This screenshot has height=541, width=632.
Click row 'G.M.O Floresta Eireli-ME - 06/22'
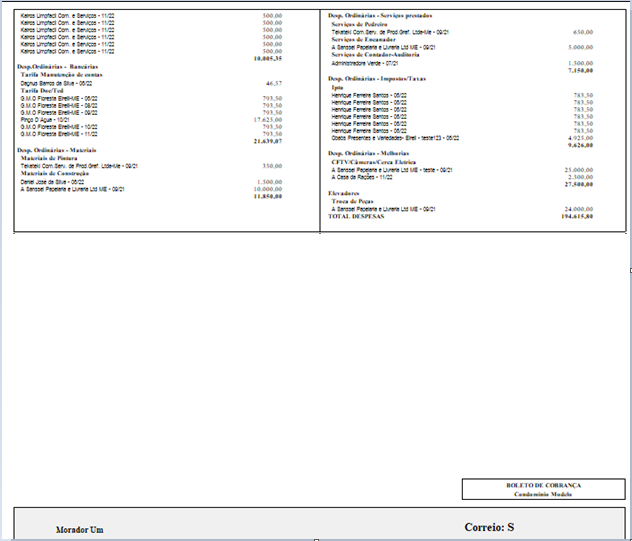59,98
